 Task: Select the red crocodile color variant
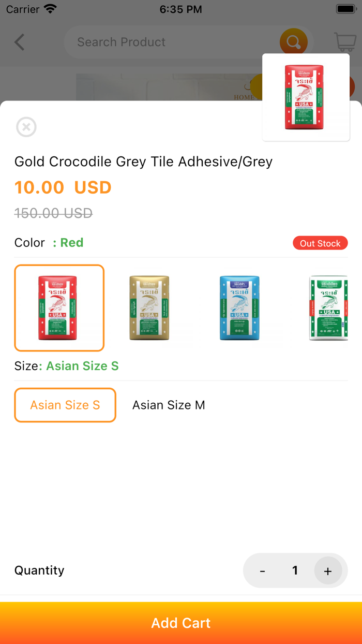click(59, 308)
